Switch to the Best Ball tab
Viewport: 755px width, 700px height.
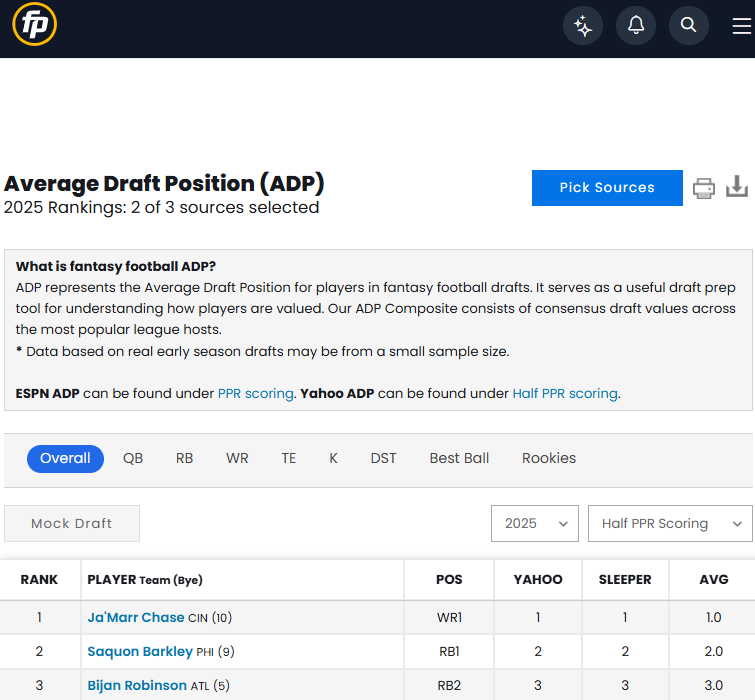pyautogui.click(x=459, y=458)
